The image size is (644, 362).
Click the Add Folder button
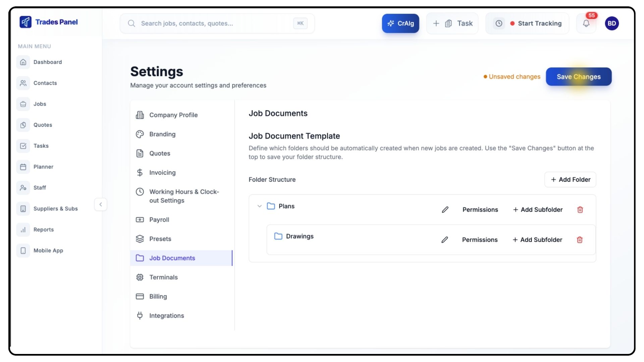(x=570, y=180)
